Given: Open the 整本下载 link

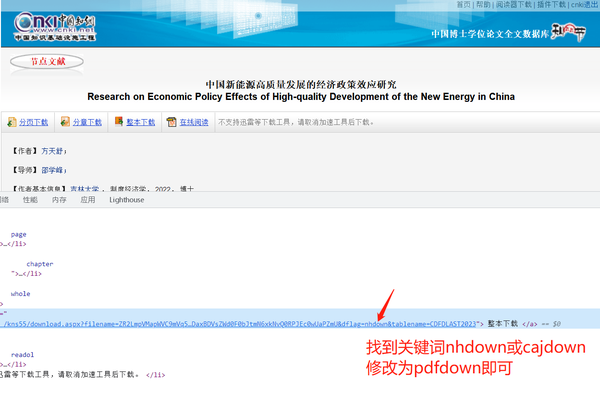Looking at the screenshot, I should tap(141, 122).
